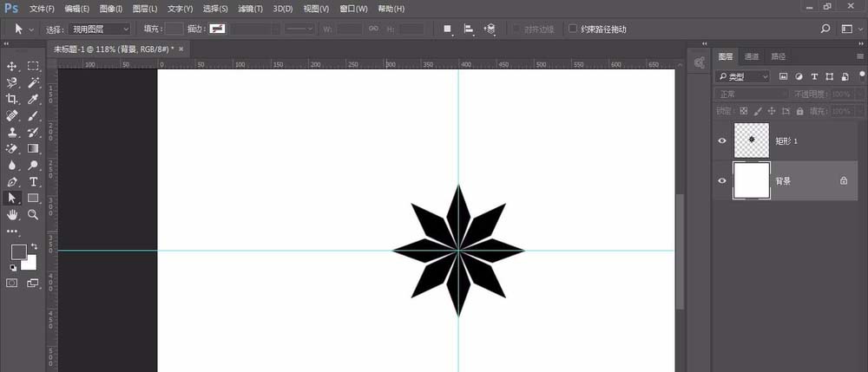Open the 选择 现用图层 dropdown
This screenshot has width=868, height=372.
pos(101,29)
